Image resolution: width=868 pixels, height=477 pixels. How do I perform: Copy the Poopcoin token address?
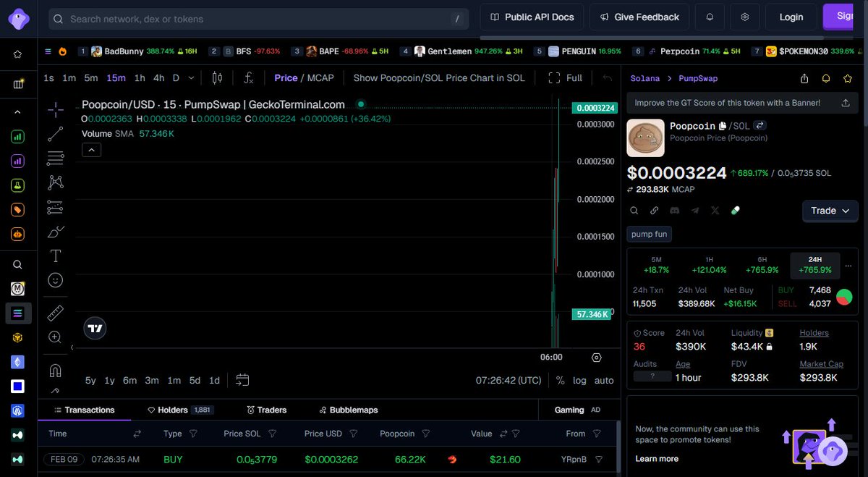point(722,126)
